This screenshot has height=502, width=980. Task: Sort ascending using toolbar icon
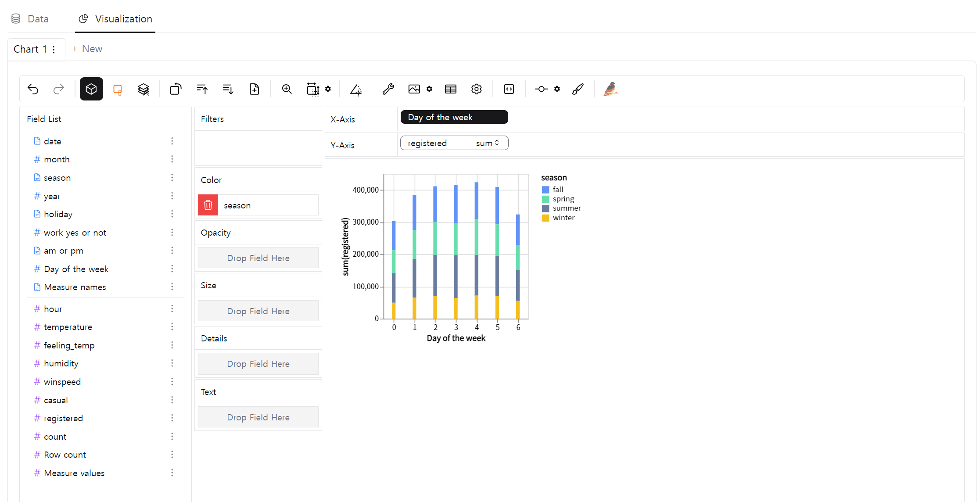pos(202,89)
